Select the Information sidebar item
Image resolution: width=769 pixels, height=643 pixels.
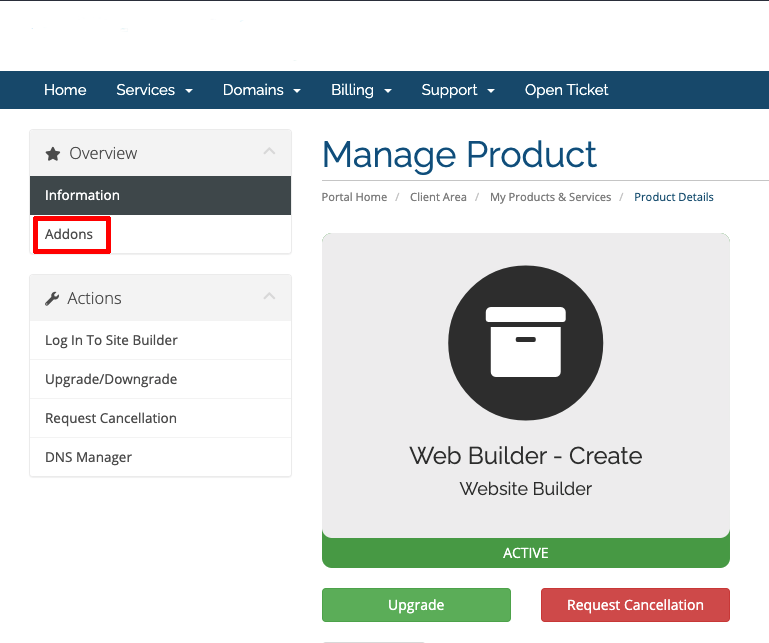[82, 195]
